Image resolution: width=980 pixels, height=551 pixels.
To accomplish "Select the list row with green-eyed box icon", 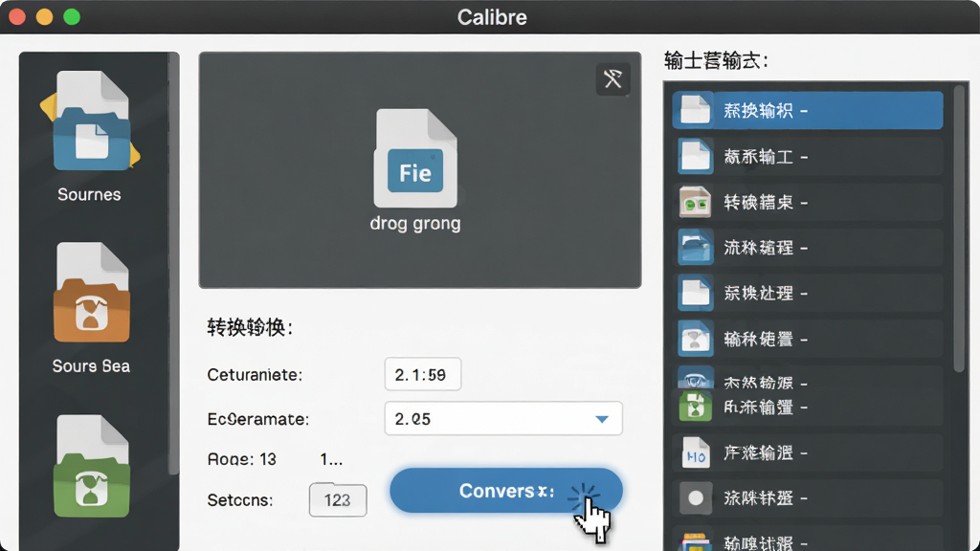I will pyautogui.click(x=808, y=202).
